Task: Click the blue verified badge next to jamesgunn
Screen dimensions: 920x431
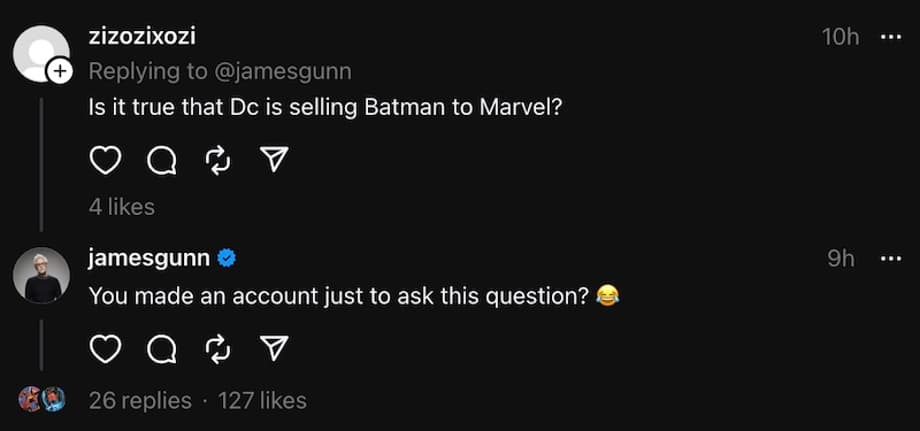Action: (227, 259)
